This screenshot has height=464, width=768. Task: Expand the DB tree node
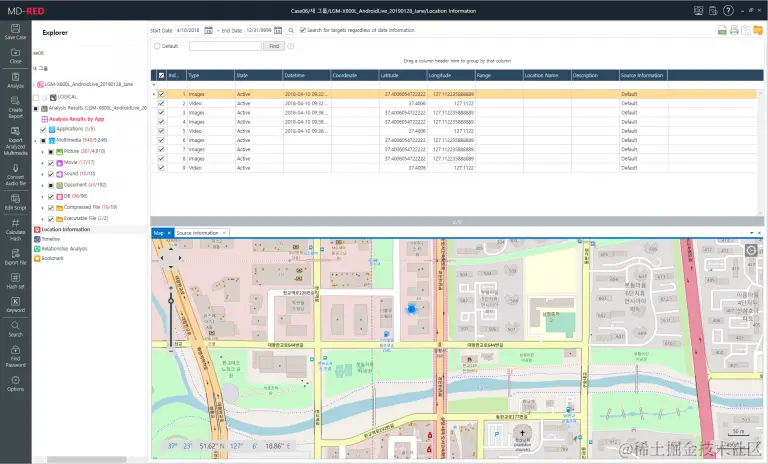(x=42, y=197)
